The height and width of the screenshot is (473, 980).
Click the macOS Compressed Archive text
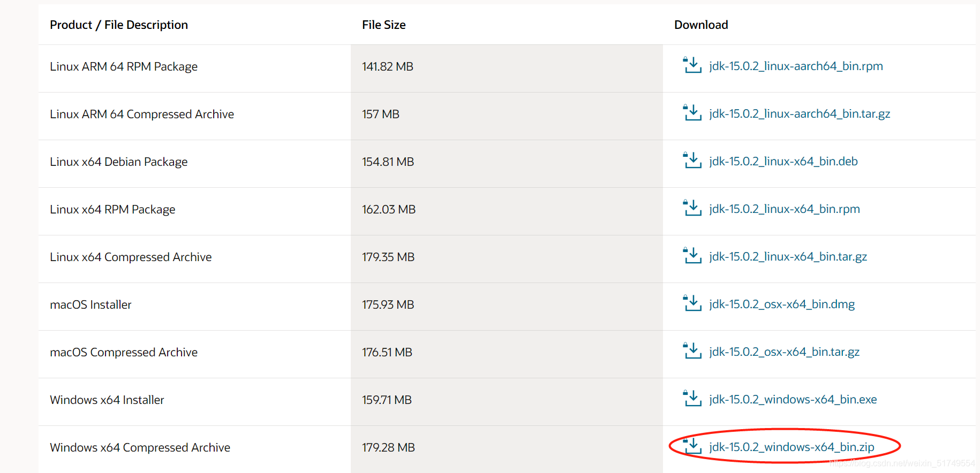[124, 353]
